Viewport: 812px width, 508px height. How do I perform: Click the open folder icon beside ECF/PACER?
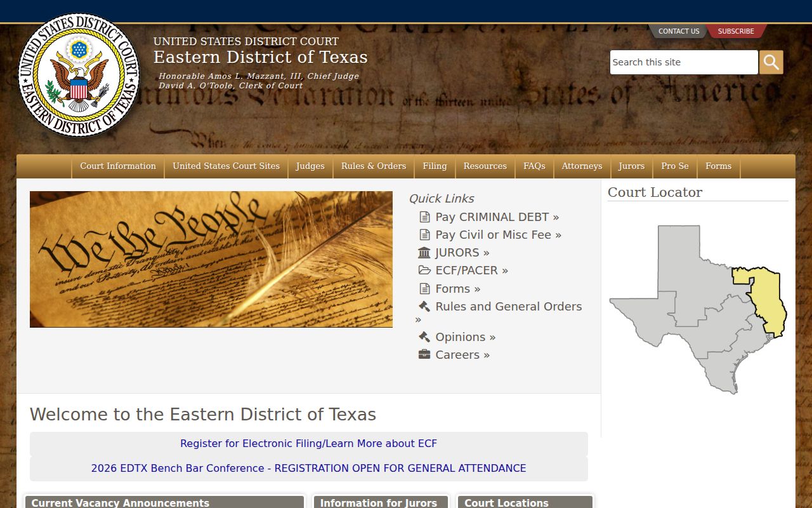pos(424,271)
